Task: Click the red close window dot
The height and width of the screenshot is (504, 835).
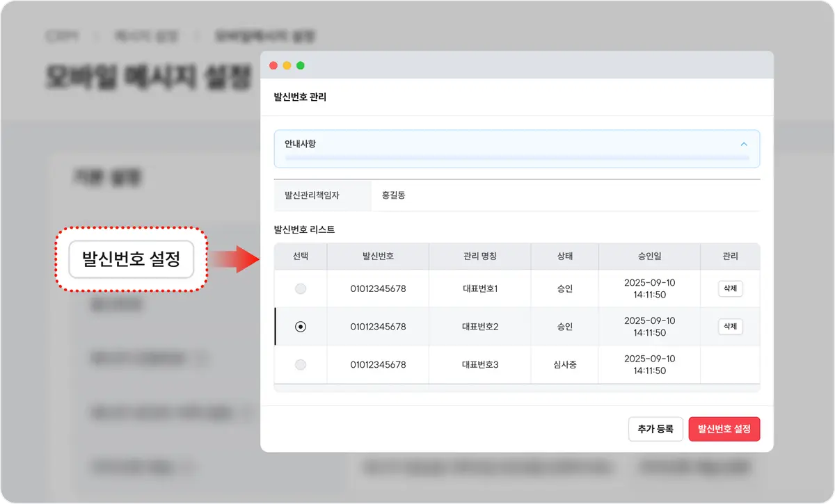Action: coord(273,65)
